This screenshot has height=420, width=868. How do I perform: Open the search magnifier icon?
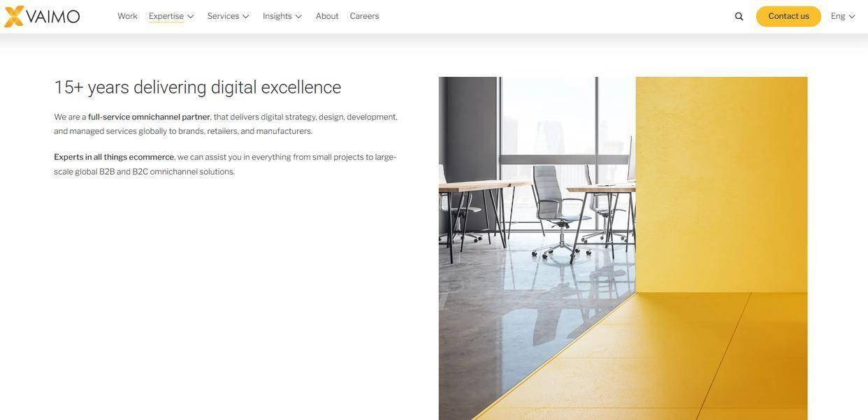click(x=739, y=17)
